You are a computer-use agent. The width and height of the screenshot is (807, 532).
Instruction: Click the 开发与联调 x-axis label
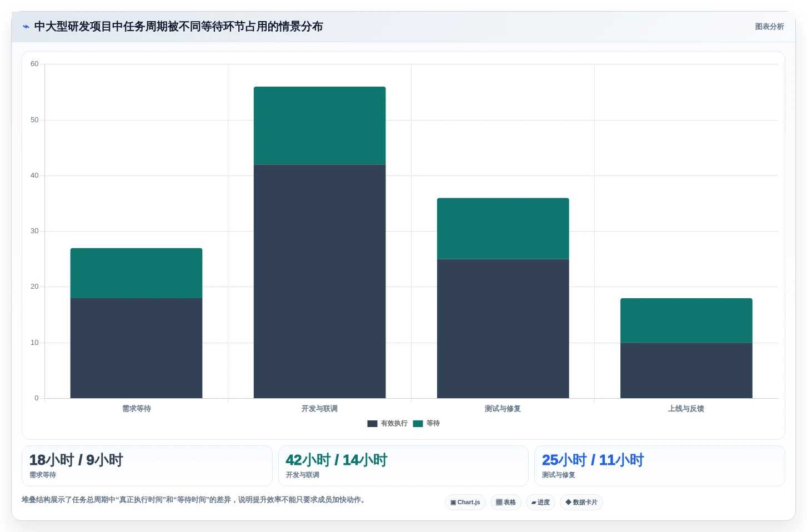coord(319,409)
